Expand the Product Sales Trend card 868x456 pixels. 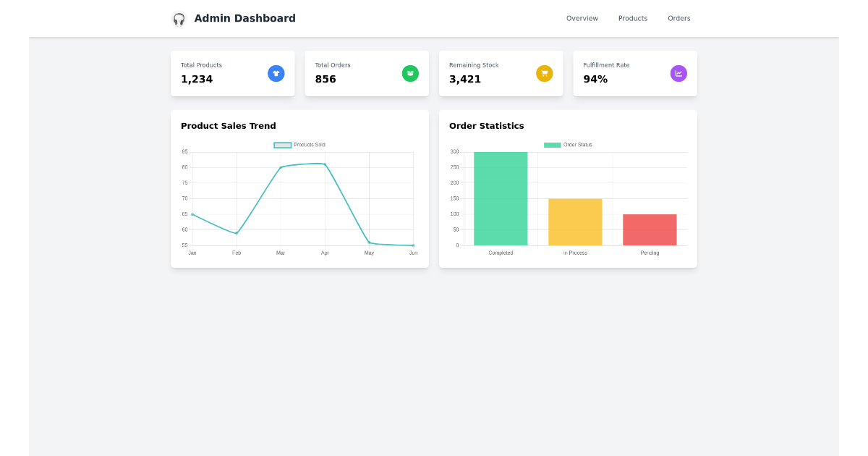pyautogui.click(x=229, y=125)
